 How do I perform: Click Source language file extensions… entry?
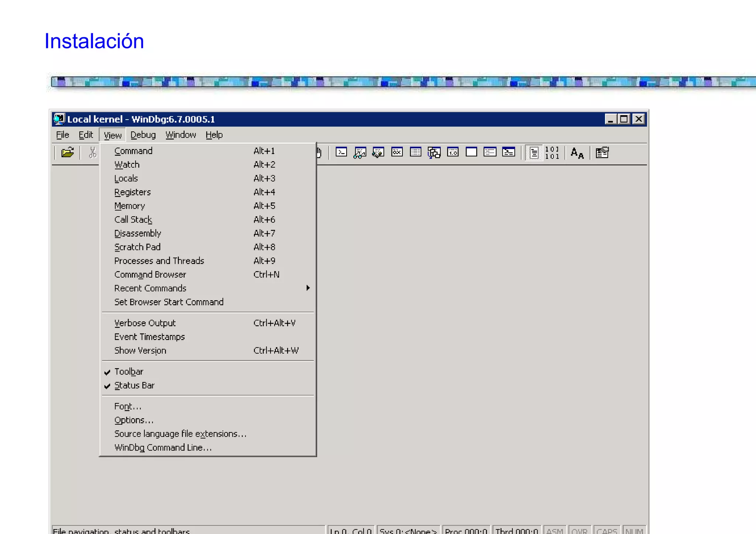coord(180,434)
